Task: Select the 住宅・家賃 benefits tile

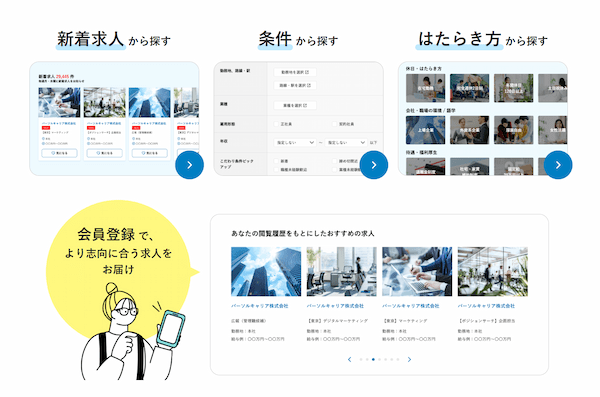Action: tap(470, 167)
